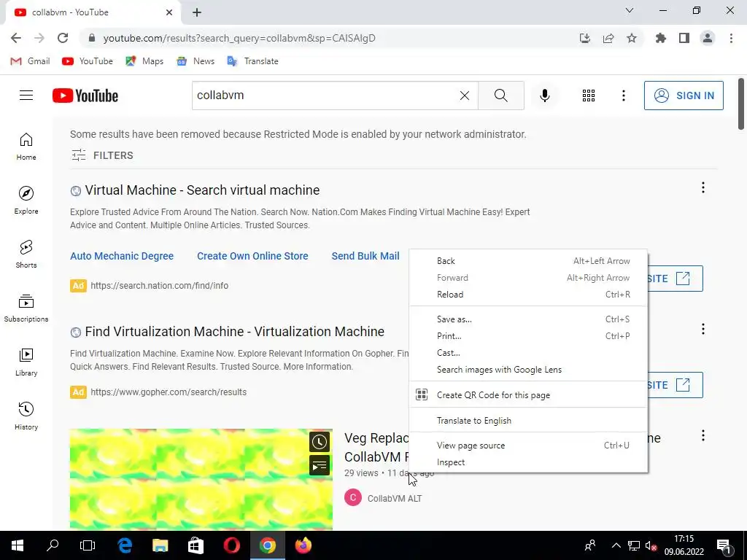Open Firefox from taskbar
The width and height of the screenshot is (747, 560).
click(303, 545)
